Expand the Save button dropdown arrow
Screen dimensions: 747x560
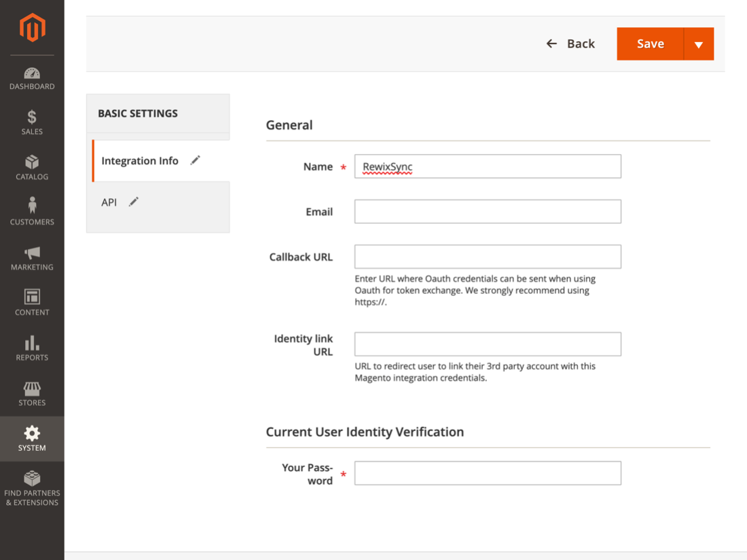(x=699, y=44)
